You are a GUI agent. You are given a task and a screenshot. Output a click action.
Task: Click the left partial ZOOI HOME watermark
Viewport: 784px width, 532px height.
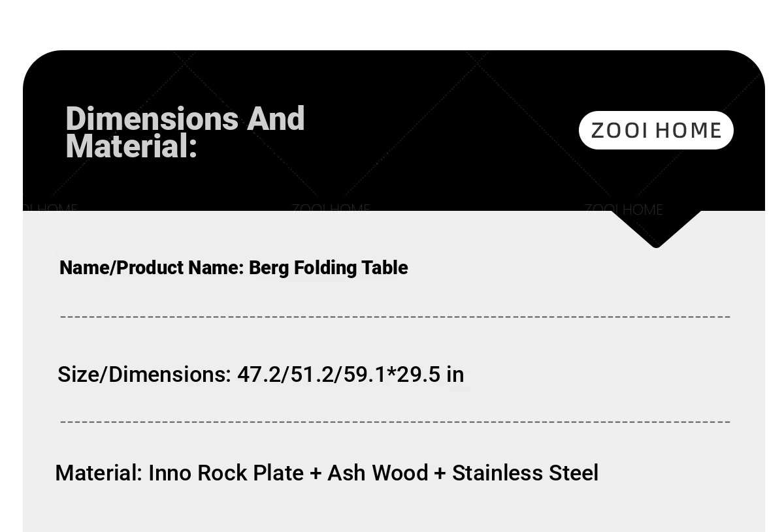click(50, 210)
